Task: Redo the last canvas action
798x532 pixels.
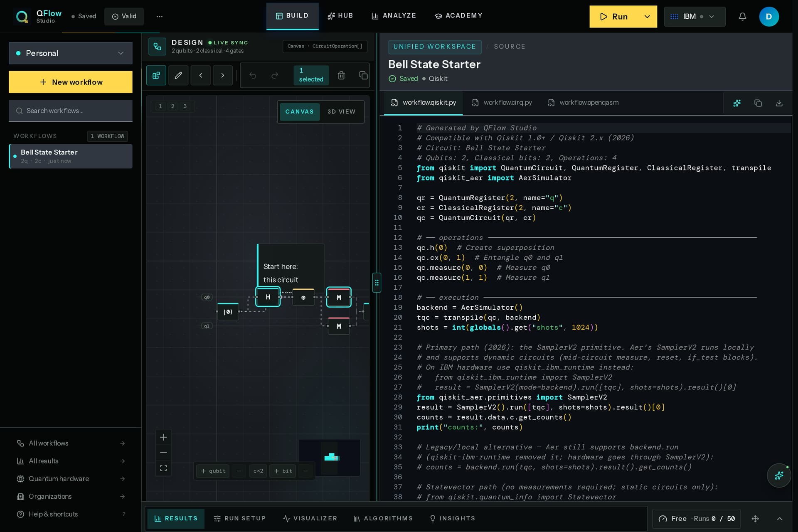Action: click(x=275, y=75)
